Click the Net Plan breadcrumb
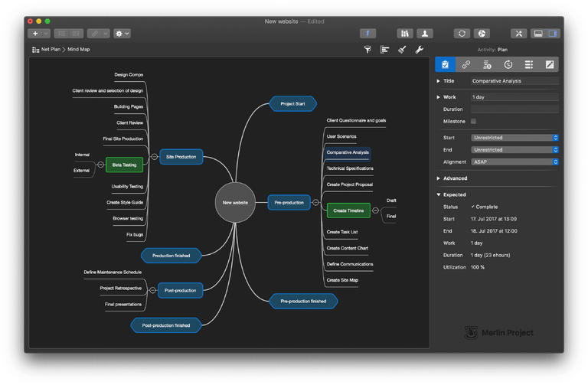The width and height of the screenshot is (588, 385). pos(50,50)
